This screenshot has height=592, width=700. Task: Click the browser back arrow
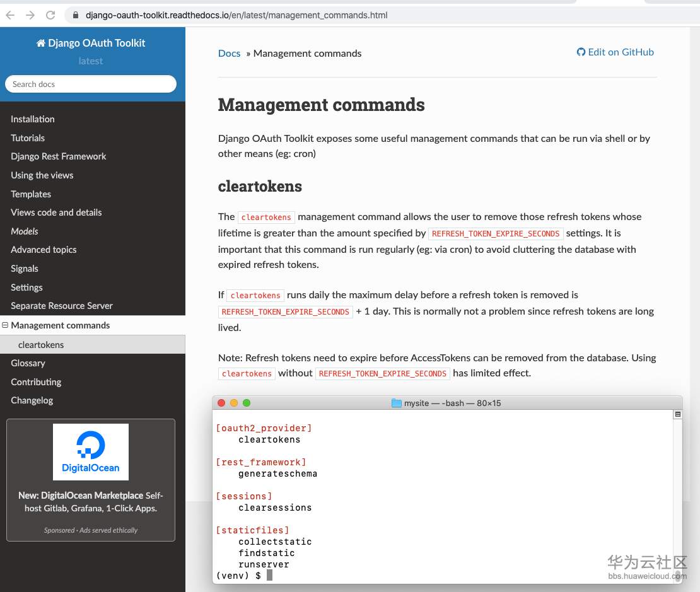[x=10, y=15]
